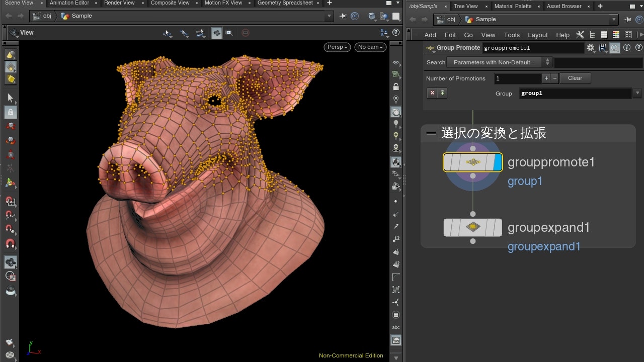Image resolution: width=644 pixels, height=362 pixels.
Task: Click the Group Promote gear settings icon
Action: point(590,48)
